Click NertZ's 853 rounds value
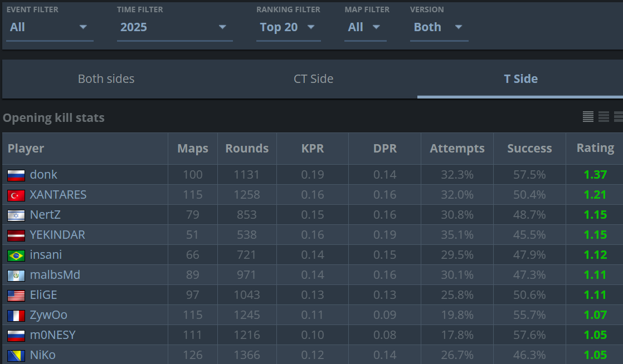The height and width of the screenshot is (364, 623). point(247,215)
